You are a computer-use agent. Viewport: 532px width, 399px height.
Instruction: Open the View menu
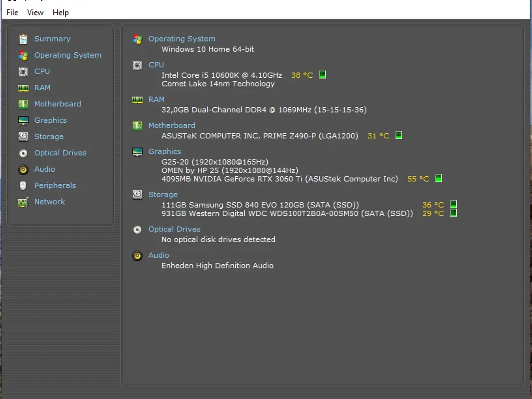click(35, 12)
